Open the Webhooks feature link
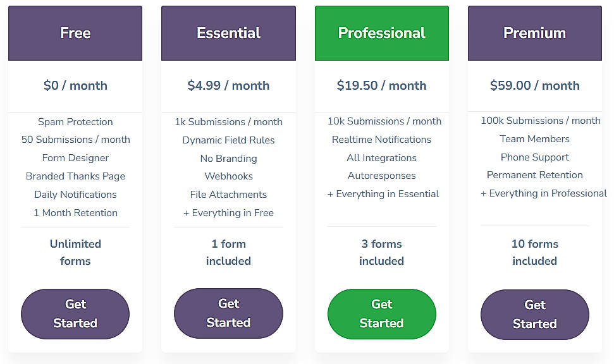614x364 pixels. click(228, 176)
